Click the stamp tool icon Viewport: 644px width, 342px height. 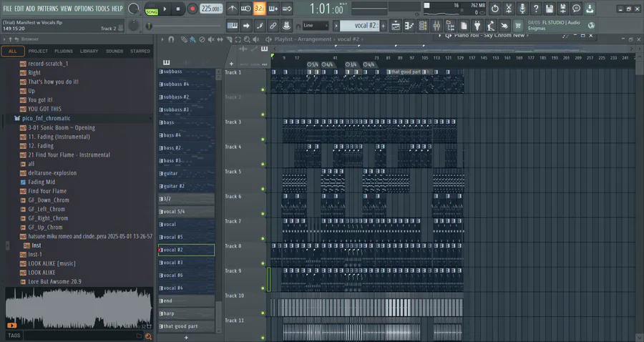coord(287,26)
